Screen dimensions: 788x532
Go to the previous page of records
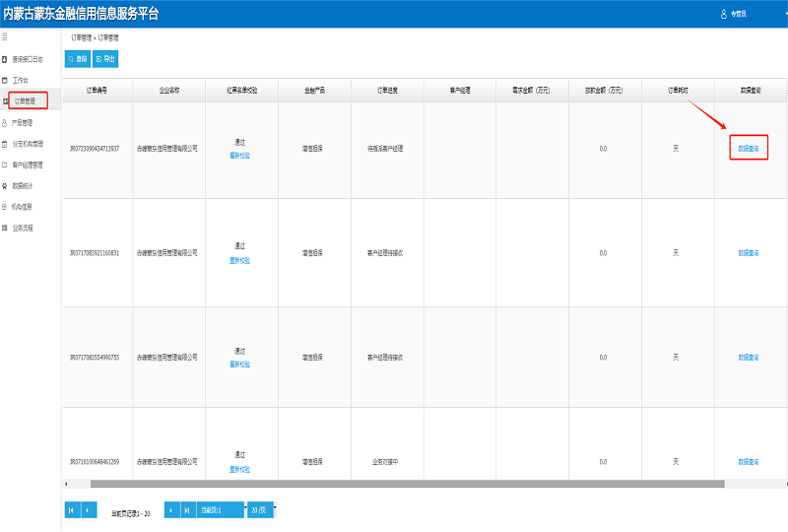tap(89, 509)
